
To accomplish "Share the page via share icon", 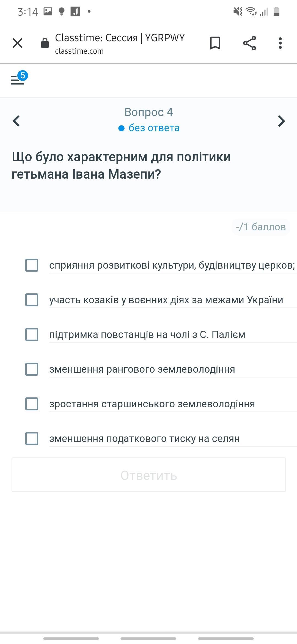I will (x=249, y=43).
